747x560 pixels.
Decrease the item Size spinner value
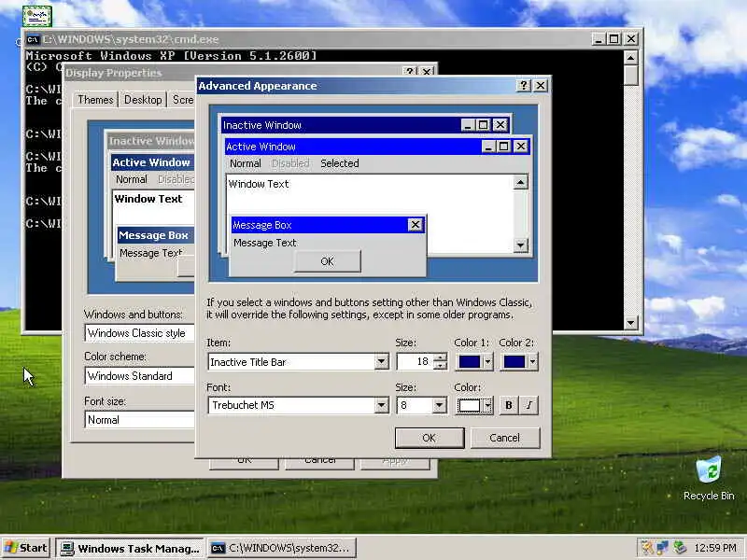pos(441,366)
